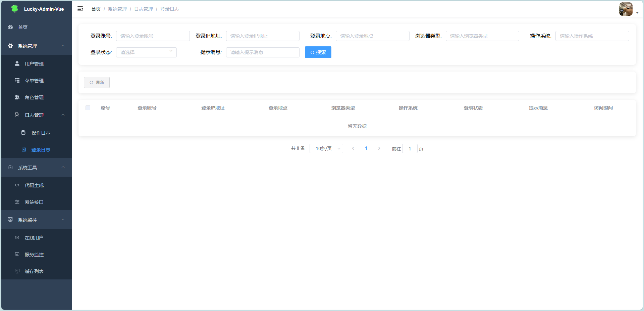Click the edit icon beside 日志管理
The image size is (644, 311).
click(17, 115)
